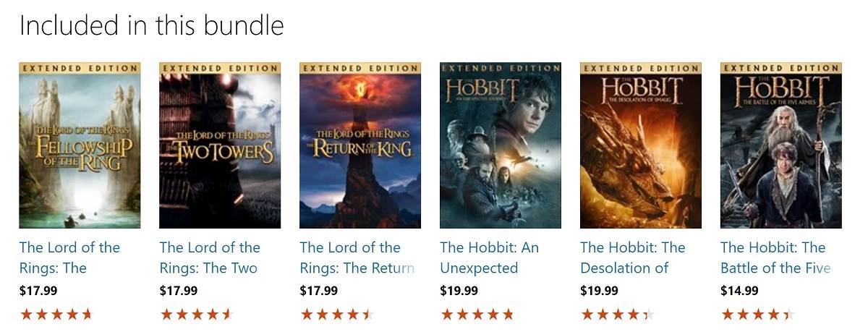Click "The Lord of the Rings: The" title link

point(69,257)
